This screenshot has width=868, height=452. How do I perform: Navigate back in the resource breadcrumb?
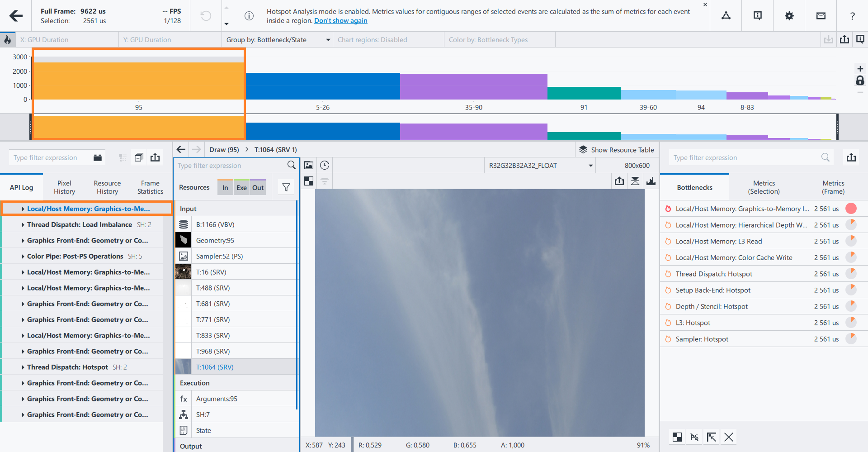click(181, 149)
